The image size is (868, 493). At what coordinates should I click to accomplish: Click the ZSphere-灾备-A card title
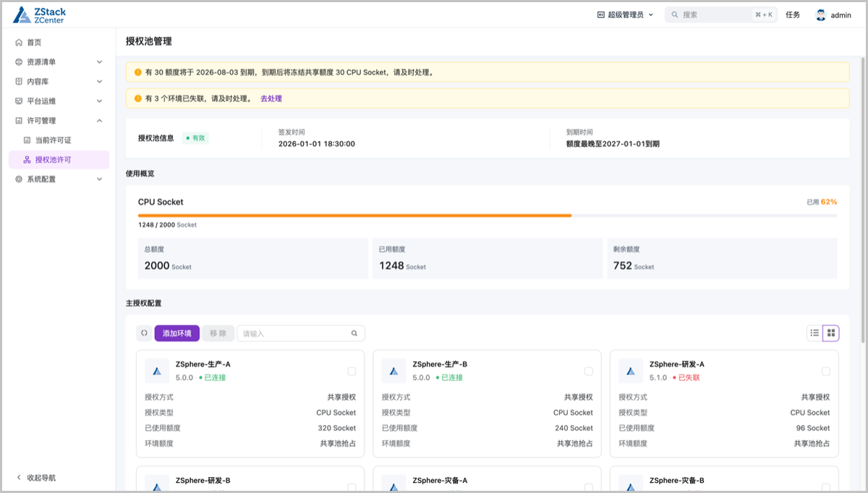pyautogui.click(x=440, y=481)
